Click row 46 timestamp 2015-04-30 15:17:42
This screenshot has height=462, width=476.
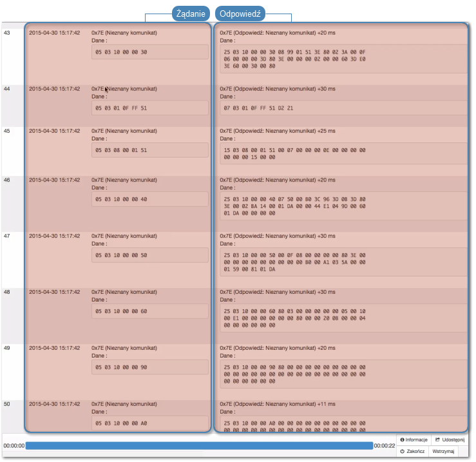[x=54, y=180]
